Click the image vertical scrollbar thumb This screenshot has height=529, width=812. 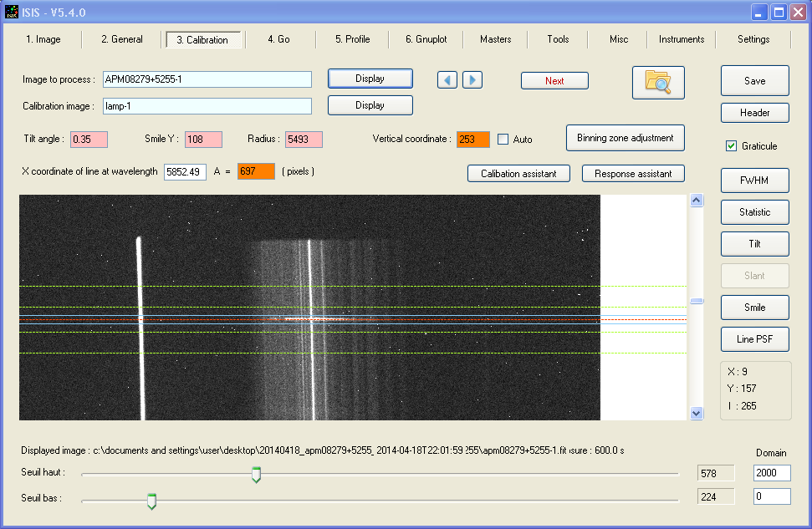click(x=697, y=301)
